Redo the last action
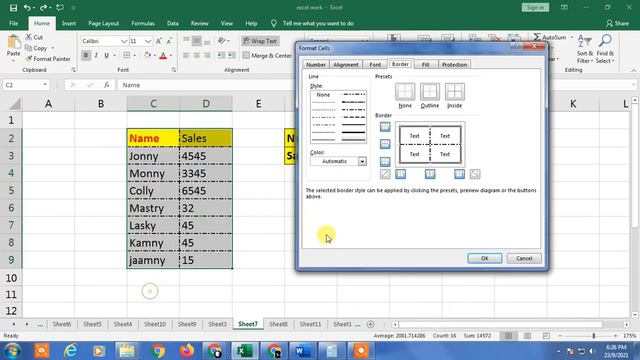This screenshot has width=640, height=360. 43,8
